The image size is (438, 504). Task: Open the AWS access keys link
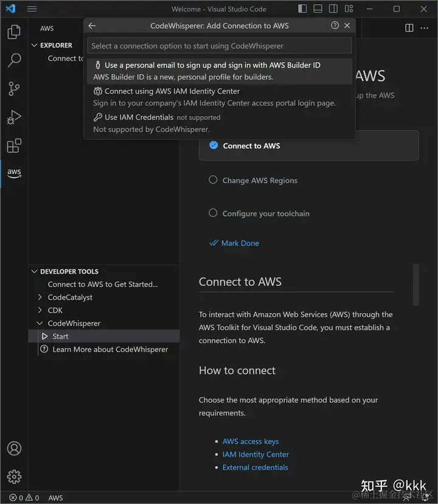(x=251, y=441)
